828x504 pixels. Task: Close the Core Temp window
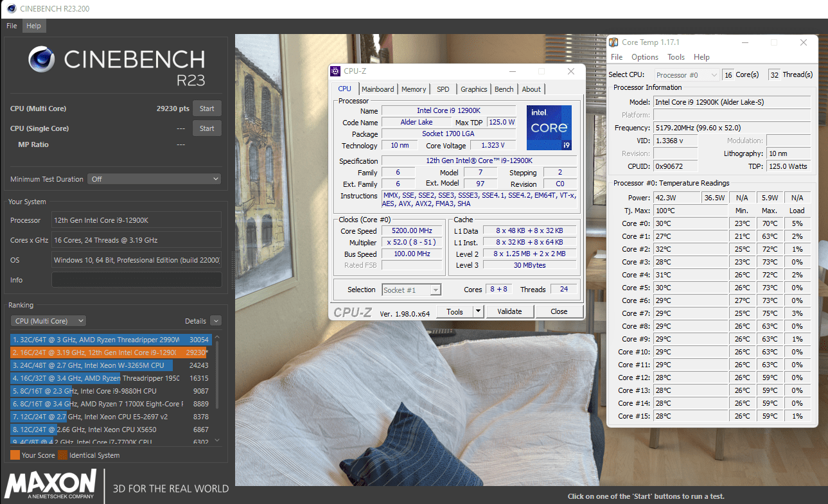pos(804,42)
